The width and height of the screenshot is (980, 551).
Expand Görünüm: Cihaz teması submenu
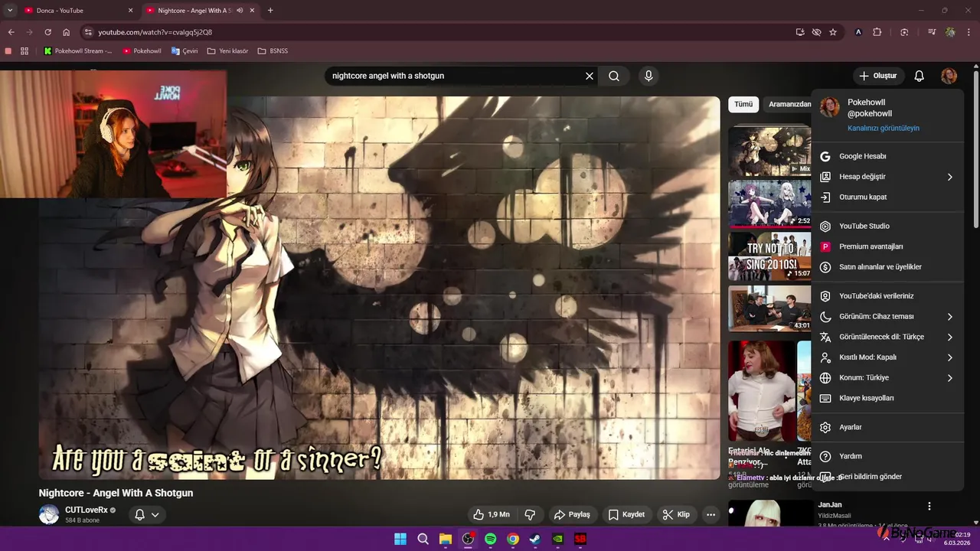(x=887, y=316)
